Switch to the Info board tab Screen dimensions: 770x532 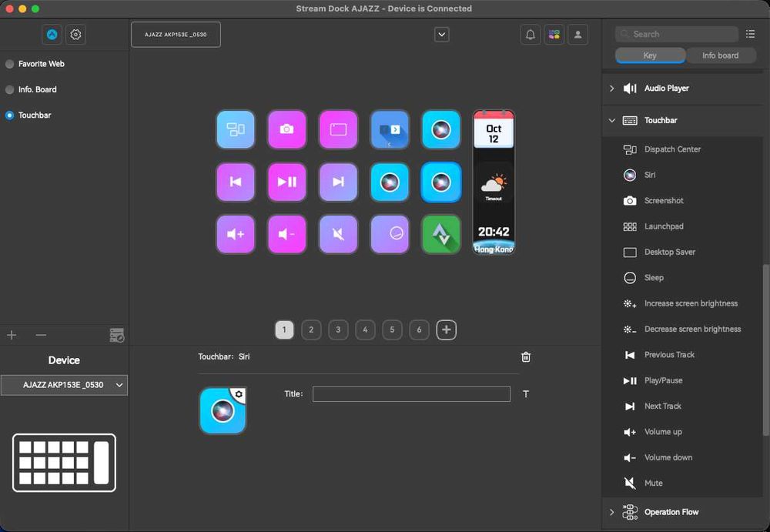(721, 55)
